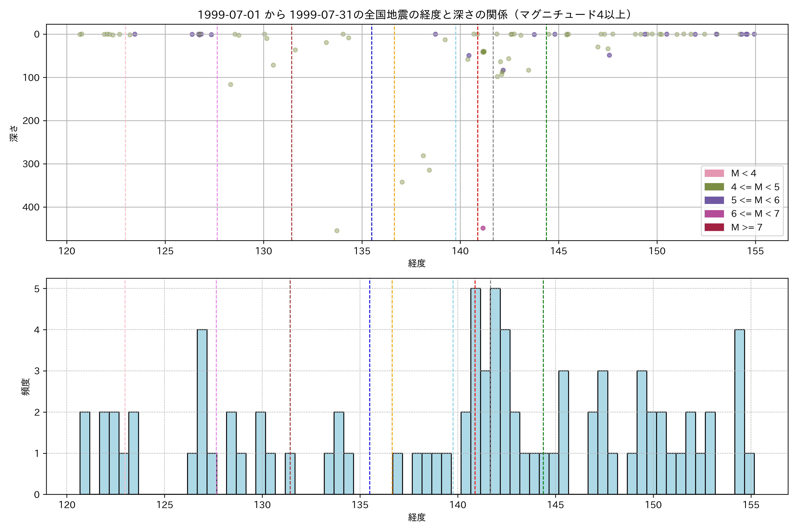Click the green "4 <= M < 5" legend swatch

coord(714,187)
